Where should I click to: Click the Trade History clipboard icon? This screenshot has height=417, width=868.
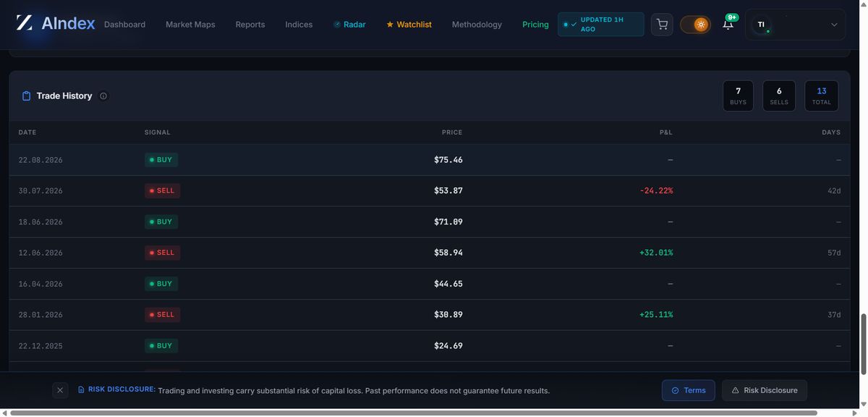27,96
